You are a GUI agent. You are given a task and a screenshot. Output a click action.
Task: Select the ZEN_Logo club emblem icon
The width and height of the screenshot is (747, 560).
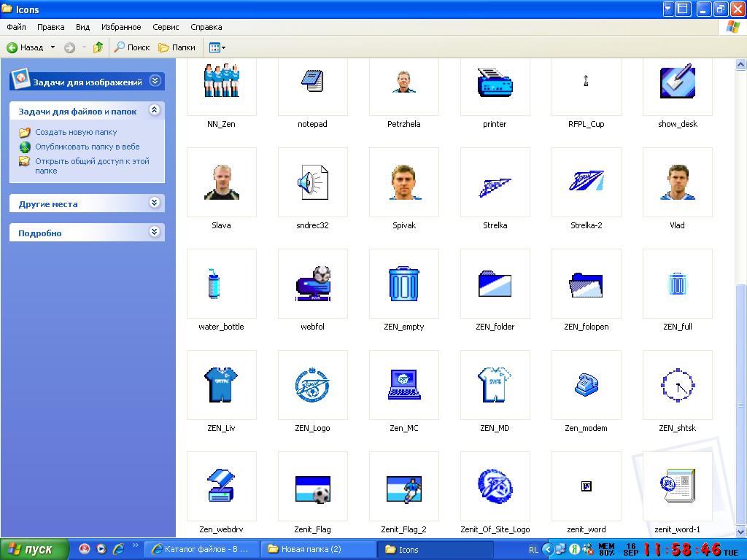tap(312, 385)
